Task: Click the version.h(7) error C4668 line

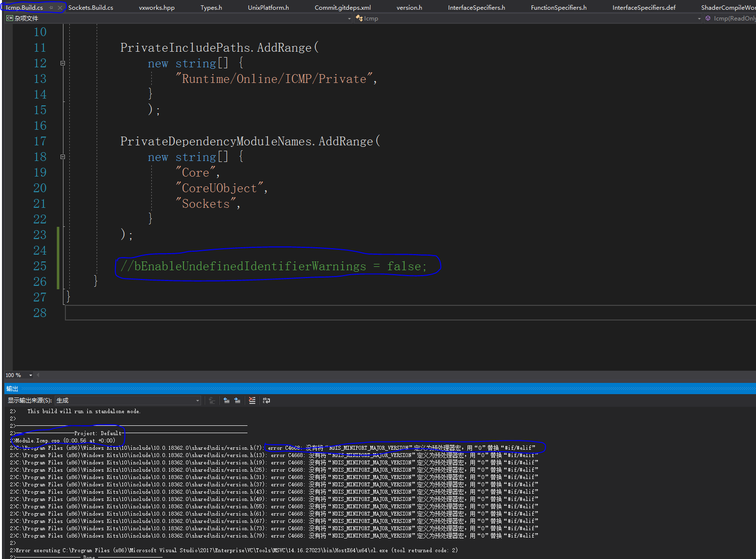Action: 274,448
